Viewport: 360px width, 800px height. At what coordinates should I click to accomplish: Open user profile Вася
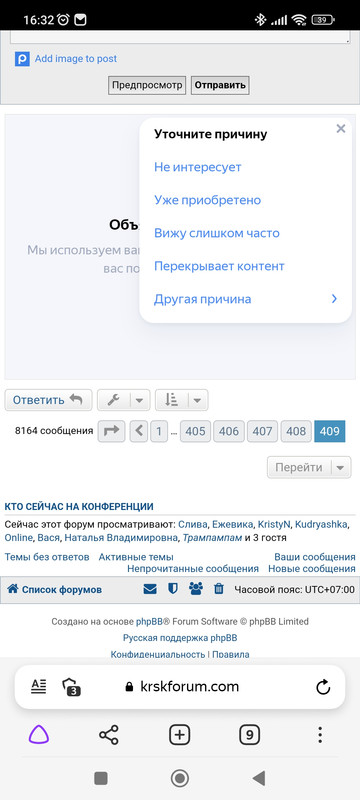48,538
